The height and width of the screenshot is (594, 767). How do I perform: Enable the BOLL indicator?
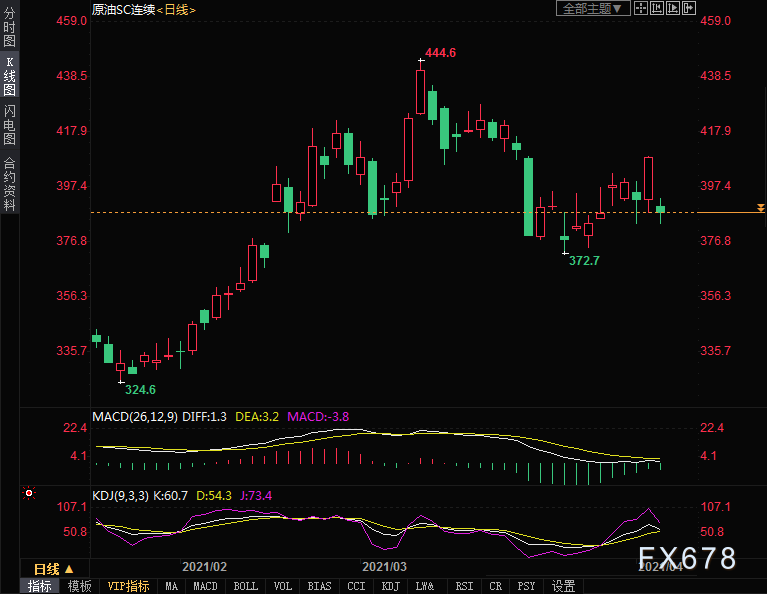(245, 586)
